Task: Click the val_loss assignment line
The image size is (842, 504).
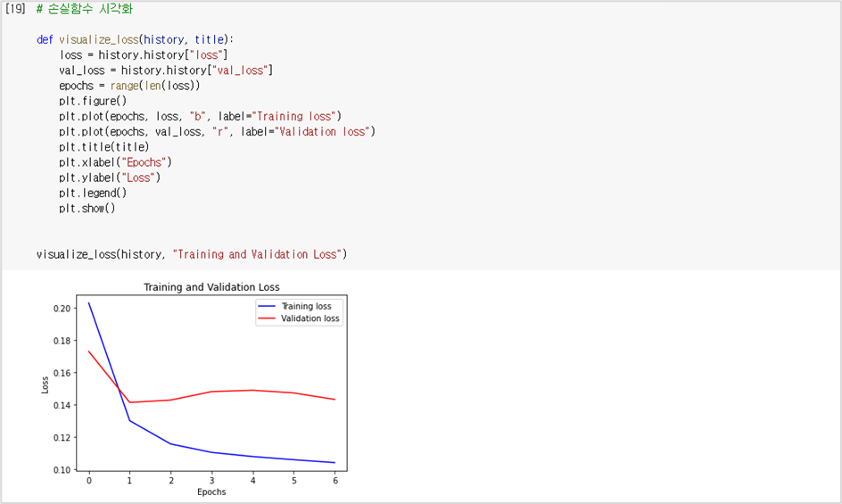Action: [x=166, y=70]
